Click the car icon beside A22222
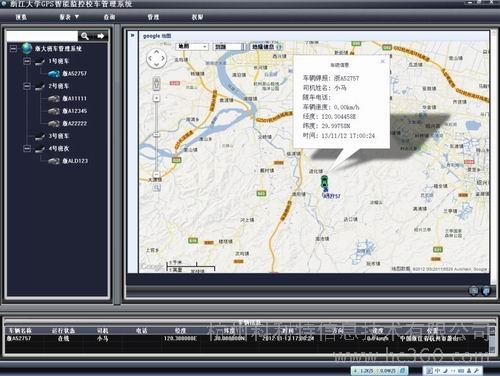The image size is (500, 376). pos(54,124)
